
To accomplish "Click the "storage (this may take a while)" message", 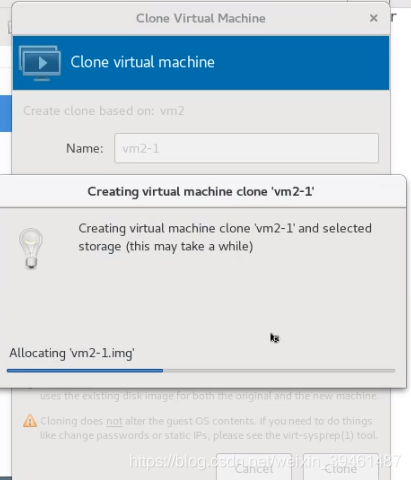I will pos(166,247).
